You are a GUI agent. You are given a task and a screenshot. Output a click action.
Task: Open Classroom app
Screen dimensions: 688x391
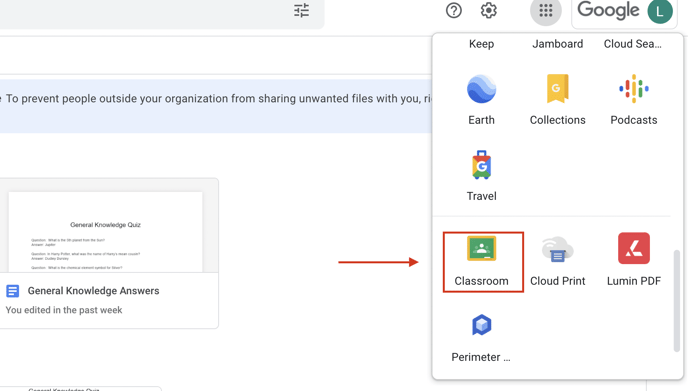click(483, 262)
